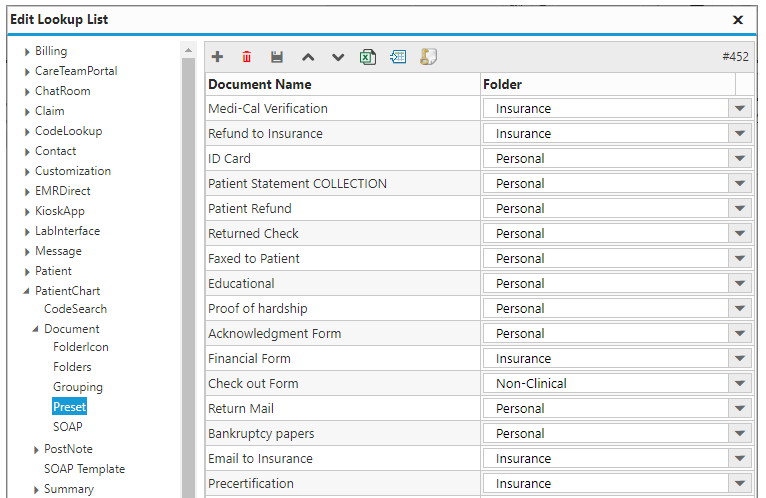The height and width of the screenshot is (498, 766).
Task: Click the Check out Form name cell
Action: (342, 384)
